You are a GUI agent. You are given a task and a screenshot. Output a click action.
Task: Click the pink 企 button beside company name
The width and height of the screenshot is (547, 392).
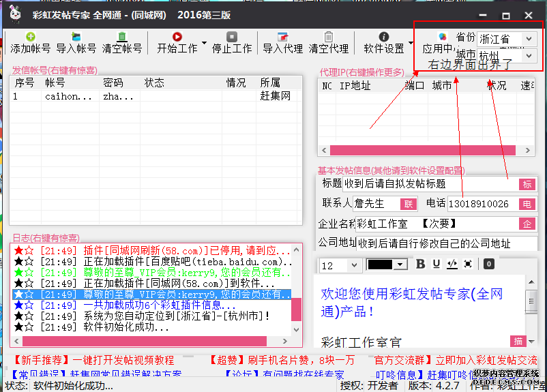pos(527,224)
